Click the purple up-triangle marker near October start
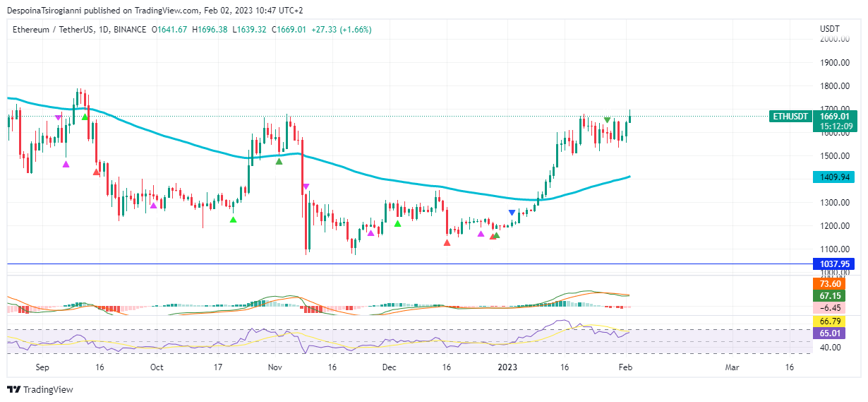Screen dimensions: 868x402 click(153, 206)
